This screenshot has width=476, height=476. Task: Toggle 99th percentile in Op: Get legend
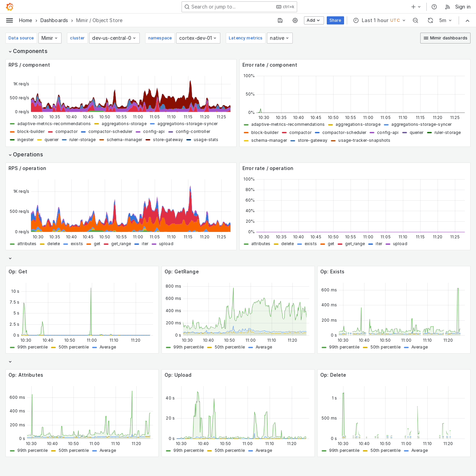pyautogui.click(x=33, y=347)
